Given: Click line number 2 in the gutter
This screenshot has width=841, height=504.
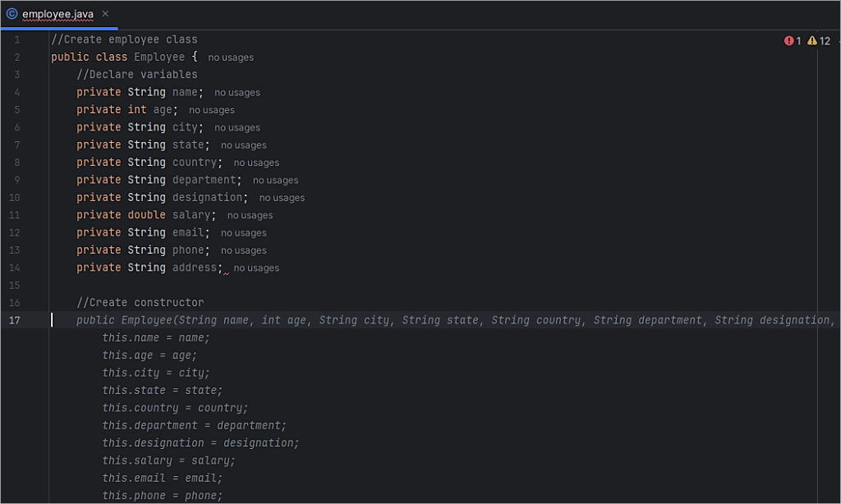Looking at the screenshot, I should coord(17,57).
